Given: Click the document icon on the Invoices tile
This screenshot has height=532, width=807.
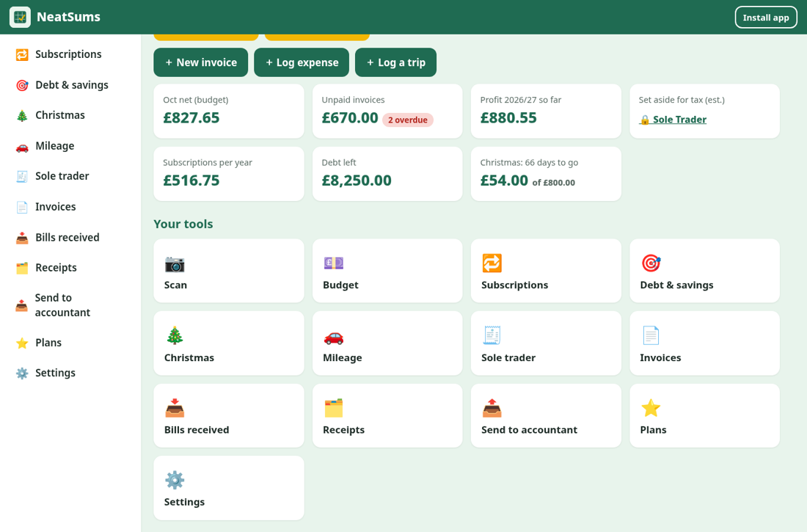Looking at the screenshot, I should [x=651, y=336].
